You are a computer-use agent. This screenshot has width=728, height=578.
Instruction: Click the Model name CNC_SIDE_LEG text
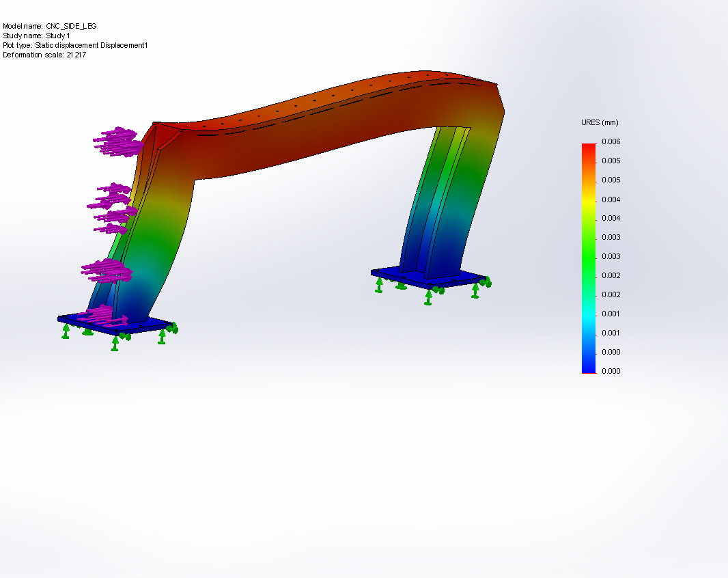point(50,26)
